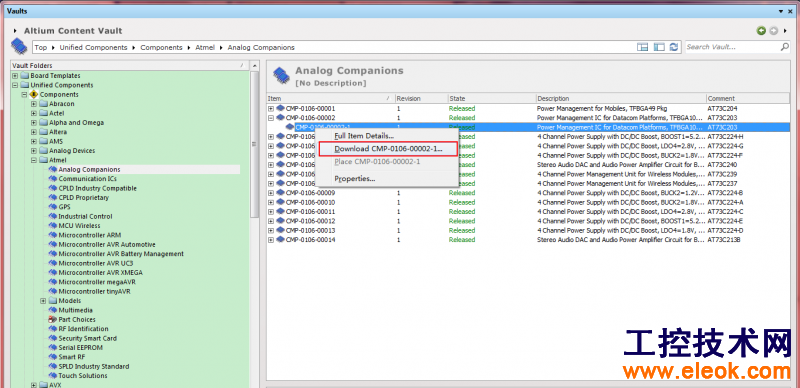
Task: Click the Security Smart Card folder icon
Action: point(53,338)
